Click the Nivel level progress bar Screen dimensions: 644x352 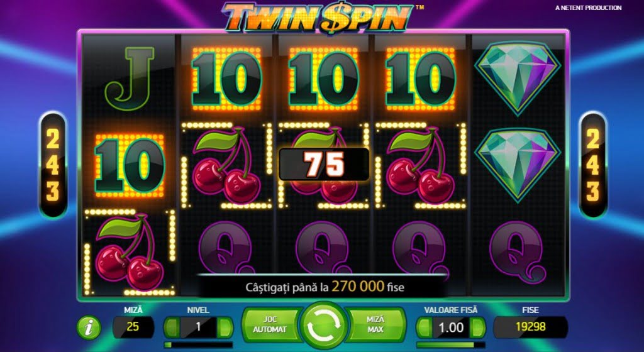pyautogui.click(x=198, y=344)
